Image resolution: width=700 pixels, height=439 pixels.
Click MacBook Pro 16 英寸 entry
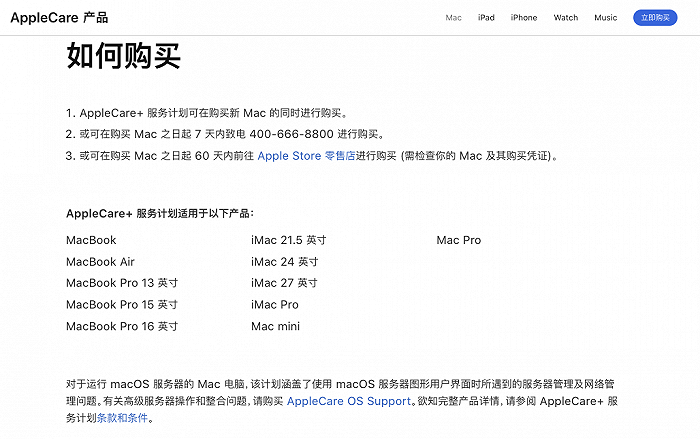(x=122, y=326)
